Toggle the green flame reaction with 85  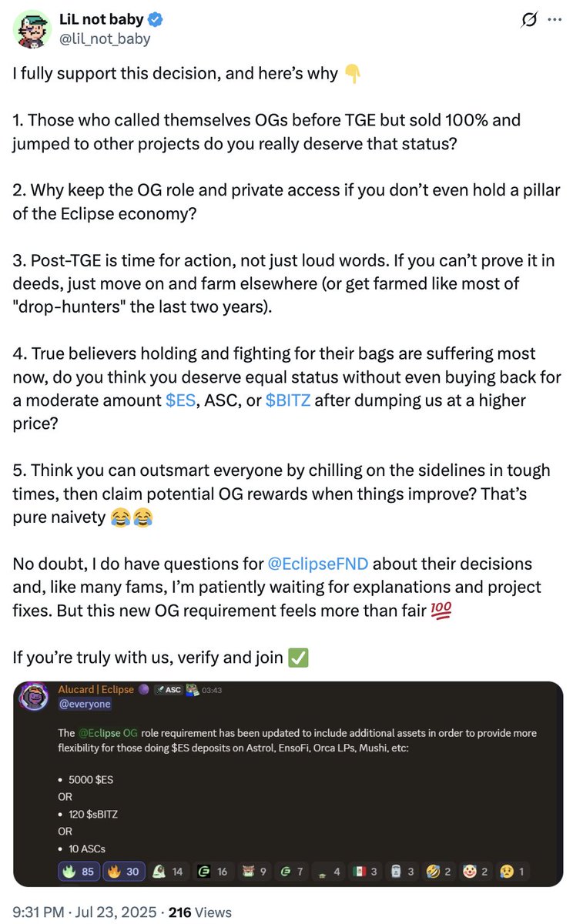tap(79, 872)
